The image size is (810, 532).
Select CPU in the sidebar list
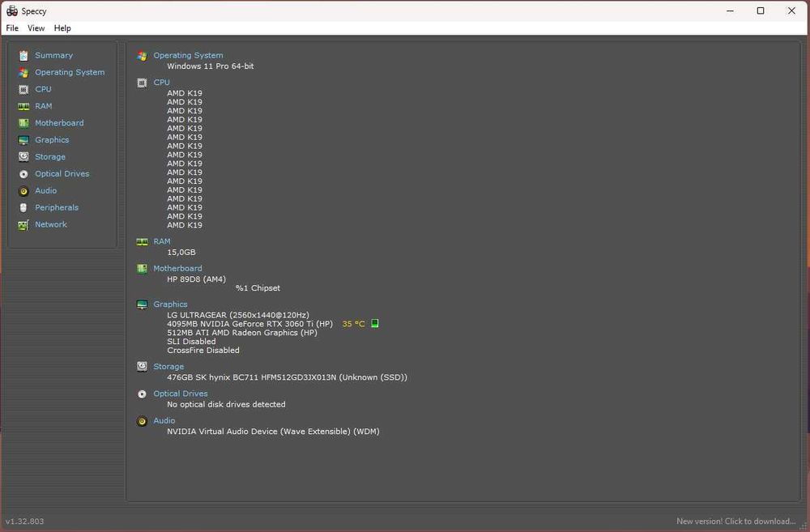[x=44, y=89]
